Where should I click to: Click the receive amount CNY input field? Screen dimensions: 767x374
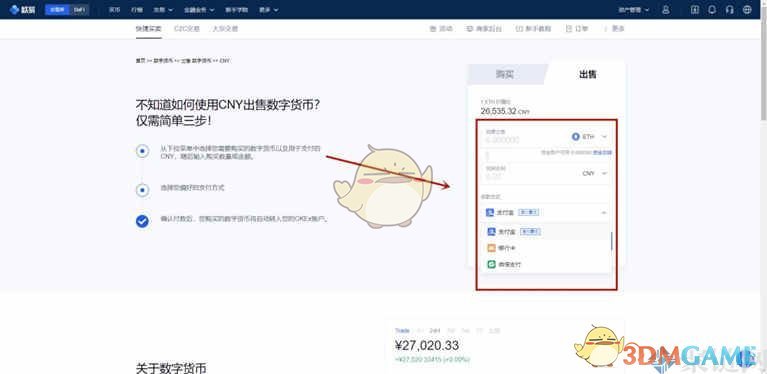click(x=528, y=174)
